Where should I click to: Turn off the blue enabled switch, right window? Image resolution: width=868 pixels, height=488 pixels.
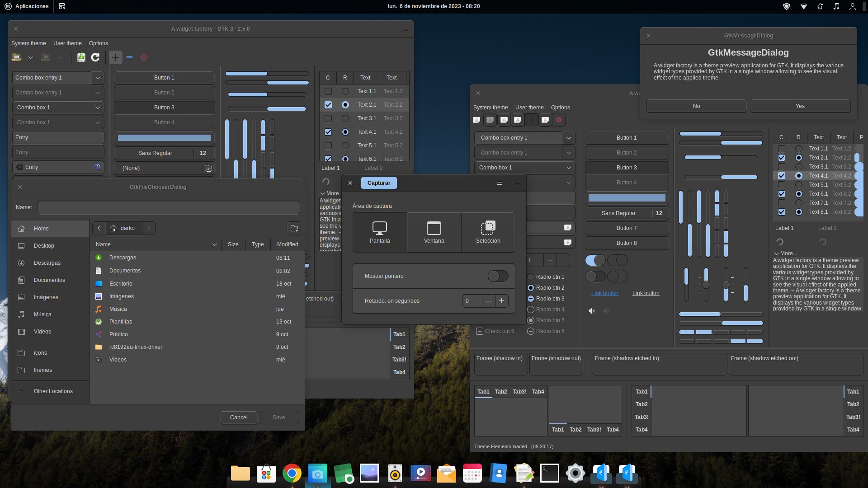595,260
